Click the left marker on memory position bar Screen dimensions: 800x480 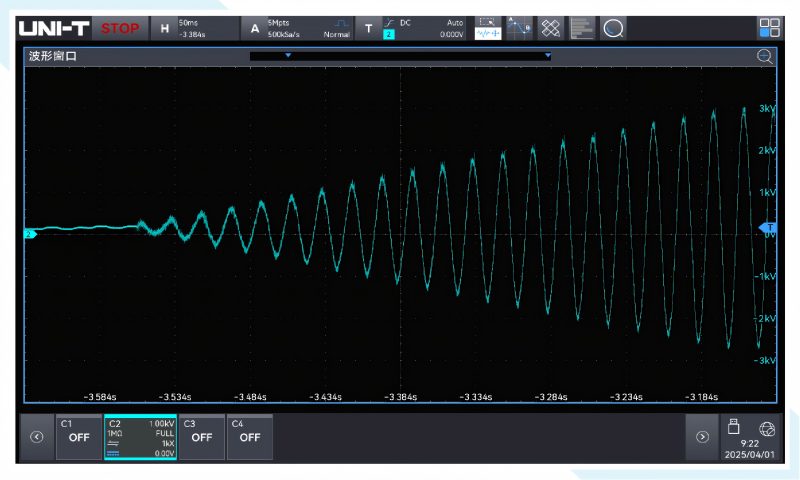click(x=288, y=55)
